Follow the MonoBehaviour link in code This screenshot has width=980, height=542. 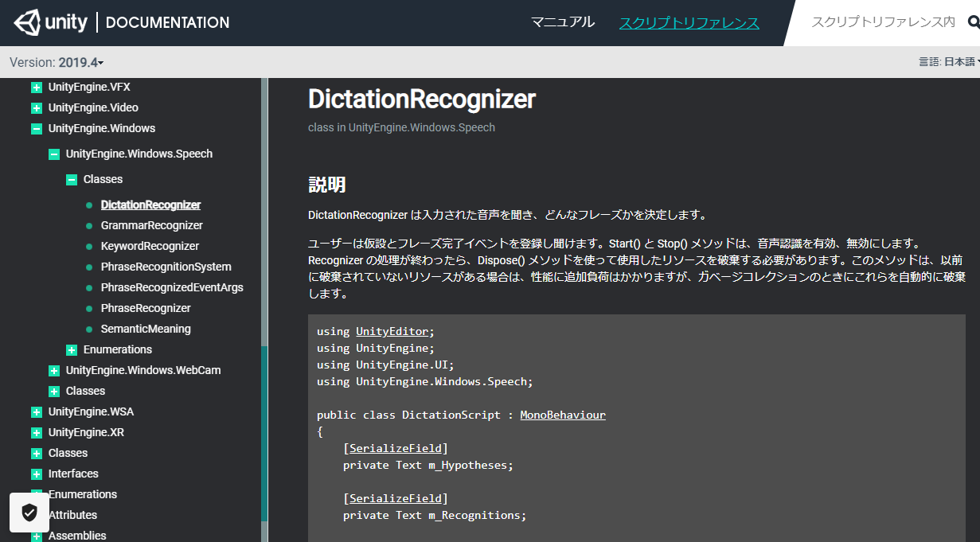coord(563,415)
